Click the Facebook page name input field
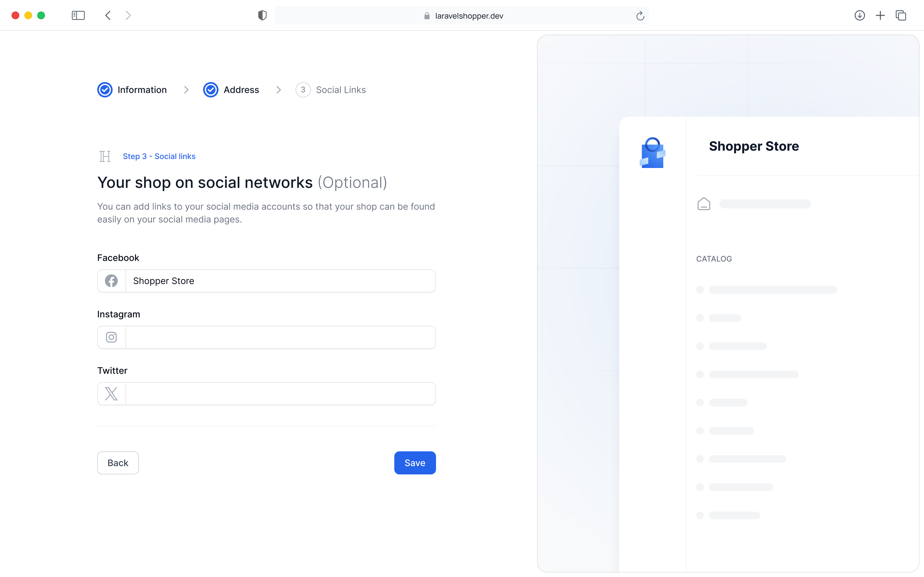Image resolution: width=924 pixels, height=577 pixels. tap(281, 280)
